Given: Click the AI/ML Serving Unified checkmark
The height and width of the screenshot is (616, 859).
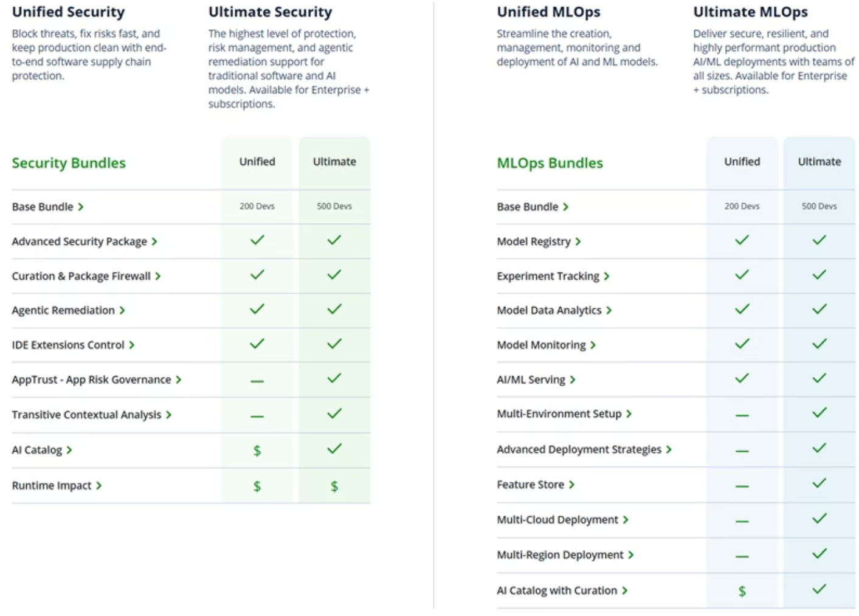Looking at the screenshot, I should click(742, 378).
